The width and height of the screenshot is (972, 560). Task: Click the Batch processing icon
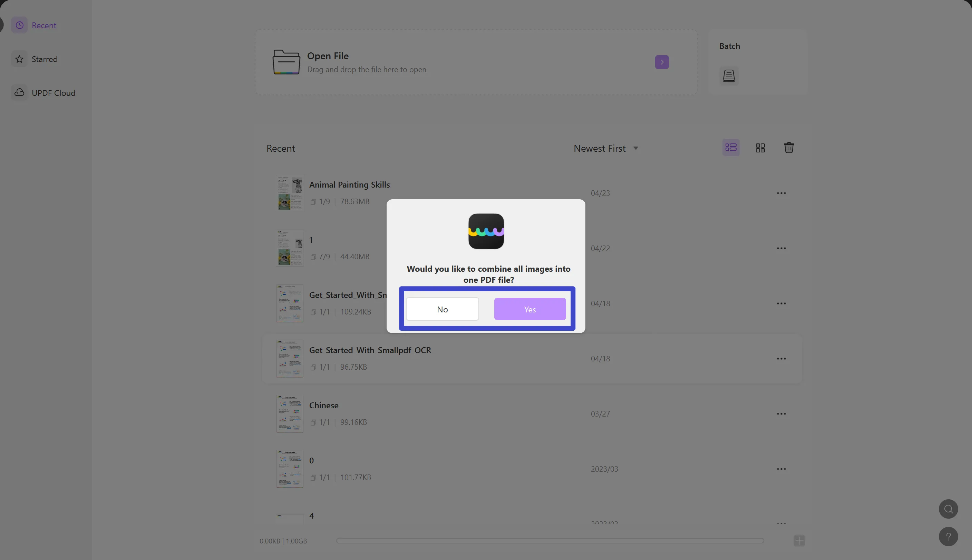coord(729,75)
